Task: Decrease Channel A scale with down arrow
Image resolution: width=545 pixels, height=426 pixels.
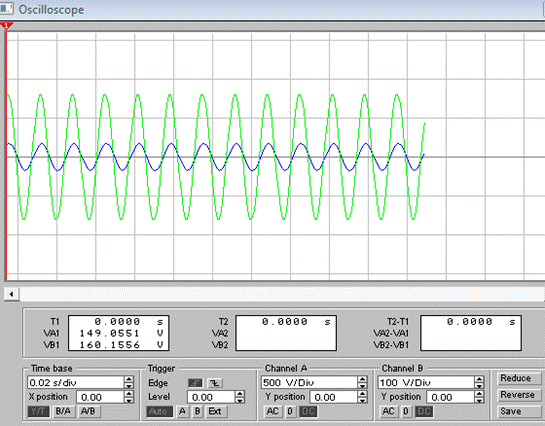Action: click(362, 386)
